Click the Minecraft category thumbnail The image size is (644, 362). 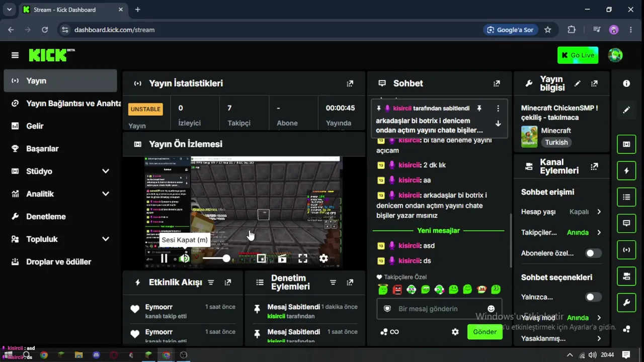(x=529, y=136)
